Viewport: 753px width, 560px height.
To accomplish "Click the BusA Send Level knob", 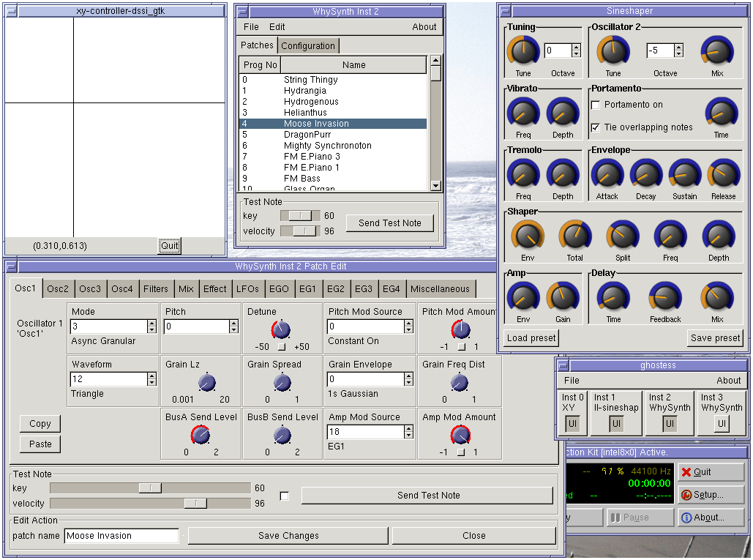I will (201, 435).
